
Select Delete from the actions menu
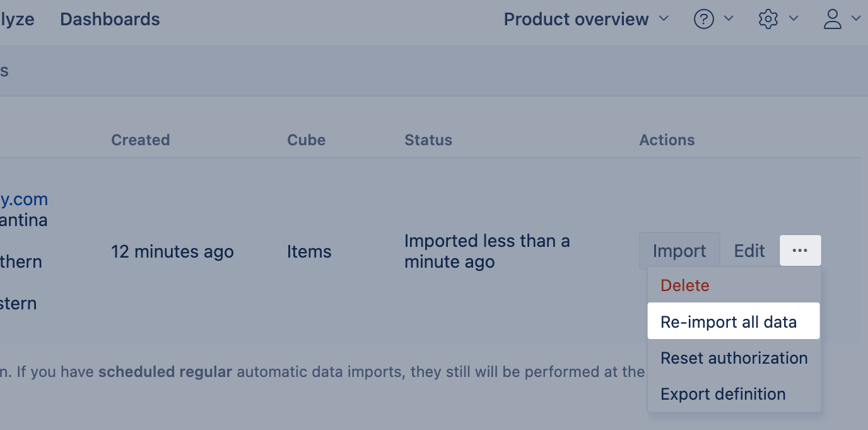pos(685,285)
